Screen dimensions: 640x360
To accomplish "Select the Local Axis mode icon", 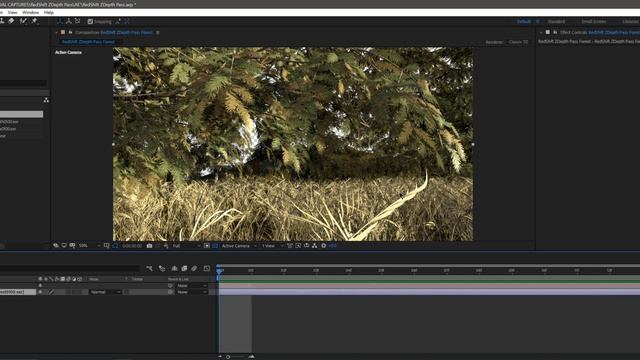I will [x=60, y=21].
